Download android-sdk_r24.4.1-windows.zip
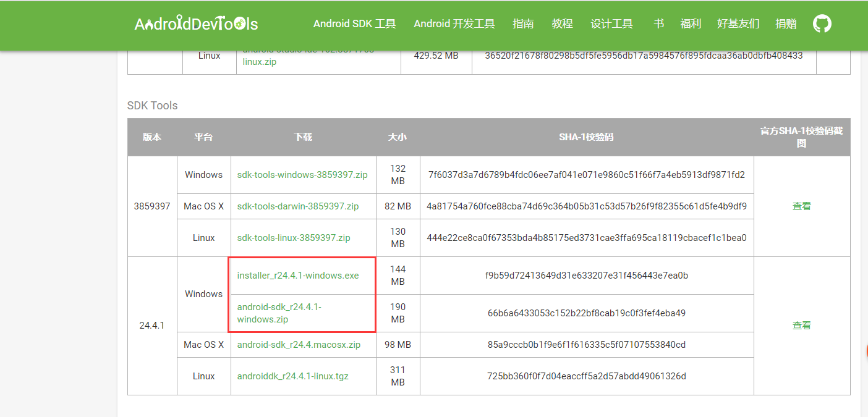Image resolution: width=868 pixels, height=417 pixels. 279,313
